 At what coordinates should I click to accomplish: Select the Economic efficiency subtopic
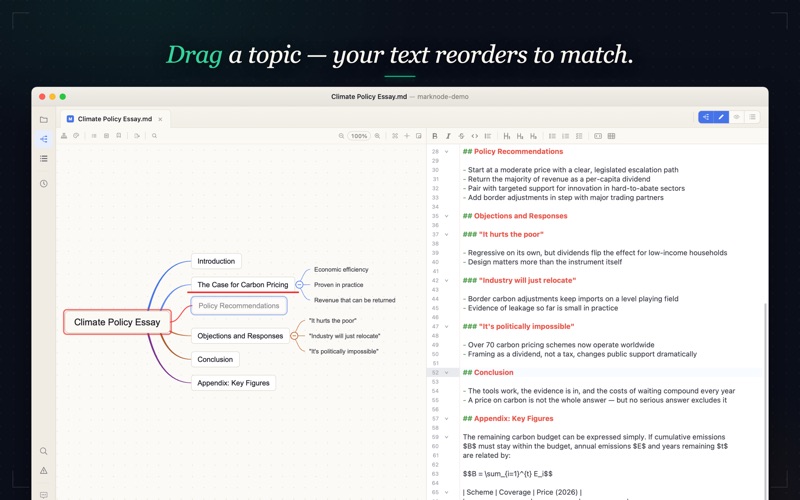pos(341,269)
